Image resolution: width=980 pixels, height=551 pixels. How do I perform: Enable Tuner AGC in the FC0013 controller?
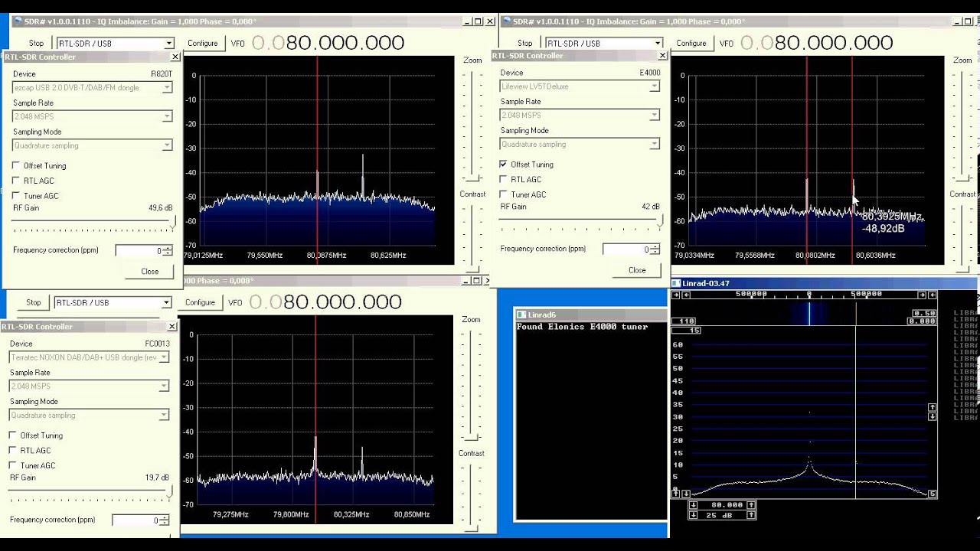13,465
